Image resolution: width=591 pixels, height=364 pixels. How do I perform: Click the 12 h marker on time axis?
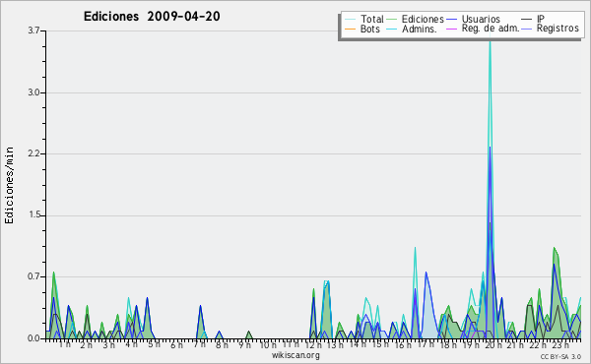coord(313,344)
